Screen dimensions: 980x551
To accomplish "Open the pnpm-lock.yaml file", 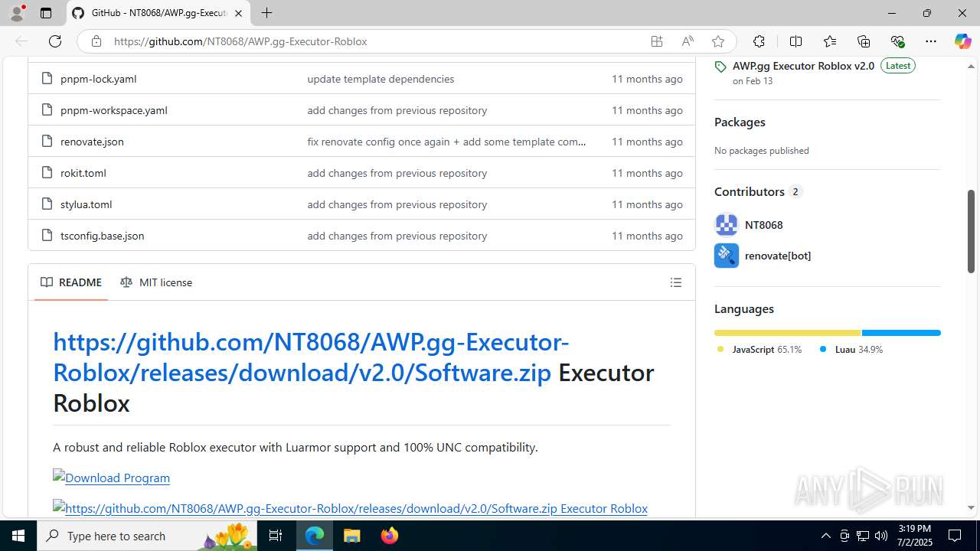I will (98, 79).
